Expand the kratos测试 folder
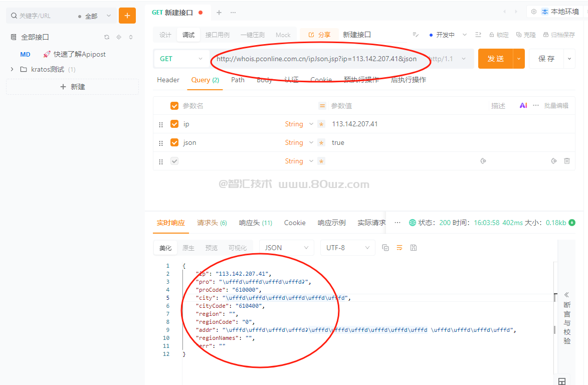Viewport: 588px width, 385px height. pos(12,69)
